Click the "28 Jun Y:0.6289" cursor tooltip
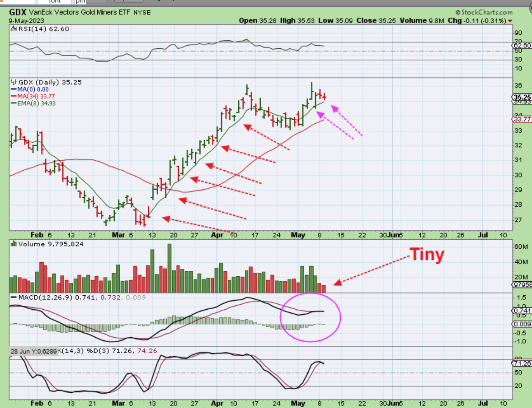 (33, 351)
